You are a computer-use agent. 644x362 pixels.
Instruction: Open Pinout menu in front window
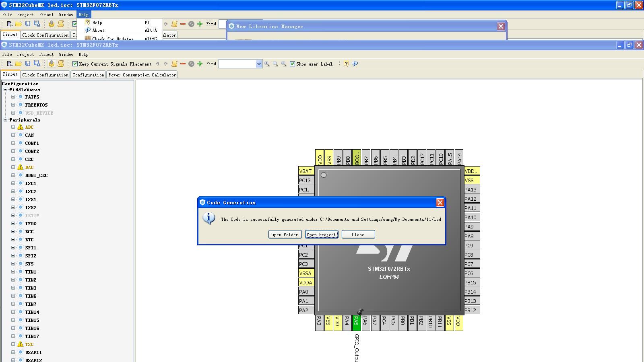(x=46, y=54)
